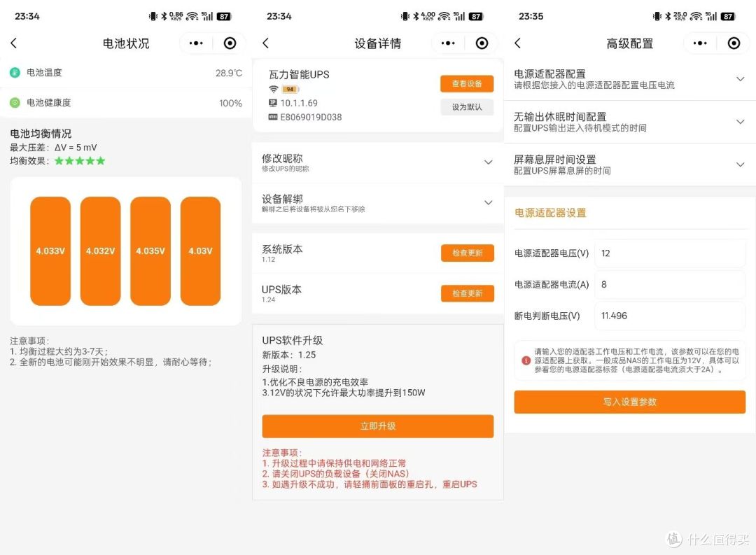Tap the network icon beside 10.1.1.69

(x=273, y=103)
